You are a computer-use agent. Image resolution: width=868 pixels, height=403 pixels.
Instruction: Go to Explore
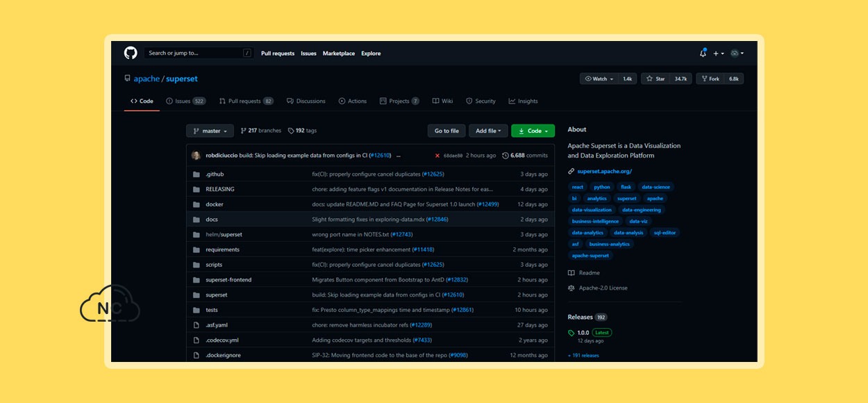(371, 54)
